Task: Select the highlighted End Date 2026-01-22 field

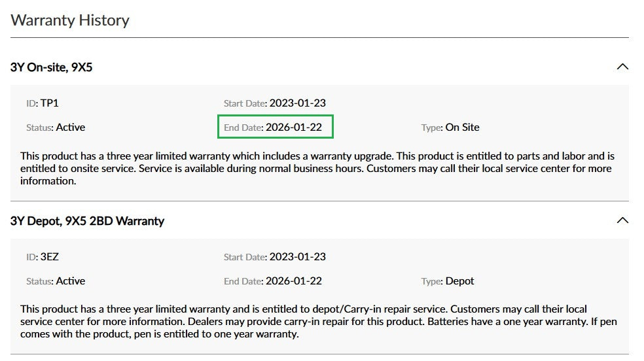Action: [276, 128]
